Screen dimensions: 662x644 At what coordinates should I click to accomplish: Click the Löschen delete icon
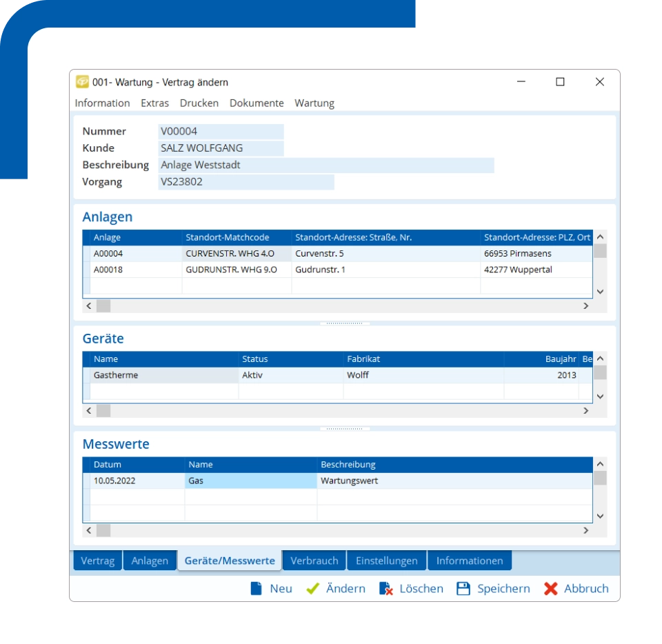386,589
